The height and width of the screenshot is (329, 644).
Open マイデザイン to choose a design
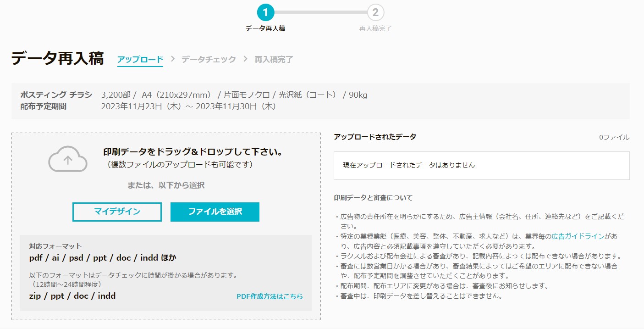click(x=117, y=212)
